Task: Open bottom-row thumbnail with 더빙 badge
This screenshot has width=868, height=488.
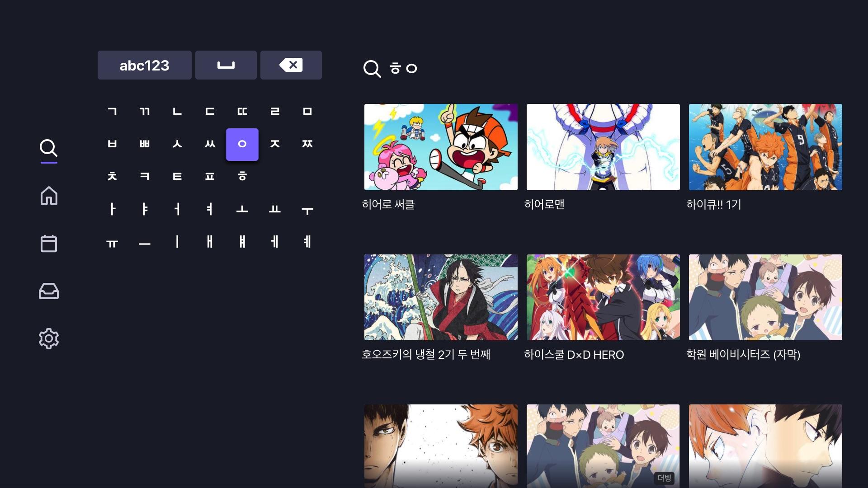Action: [603, 446]
